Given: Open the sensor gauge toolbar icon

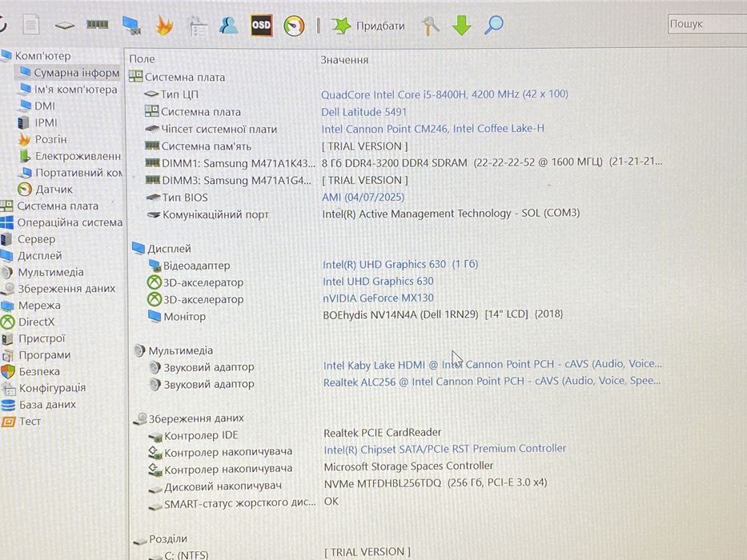Looking at the screenshot, I should pos(294,26).
